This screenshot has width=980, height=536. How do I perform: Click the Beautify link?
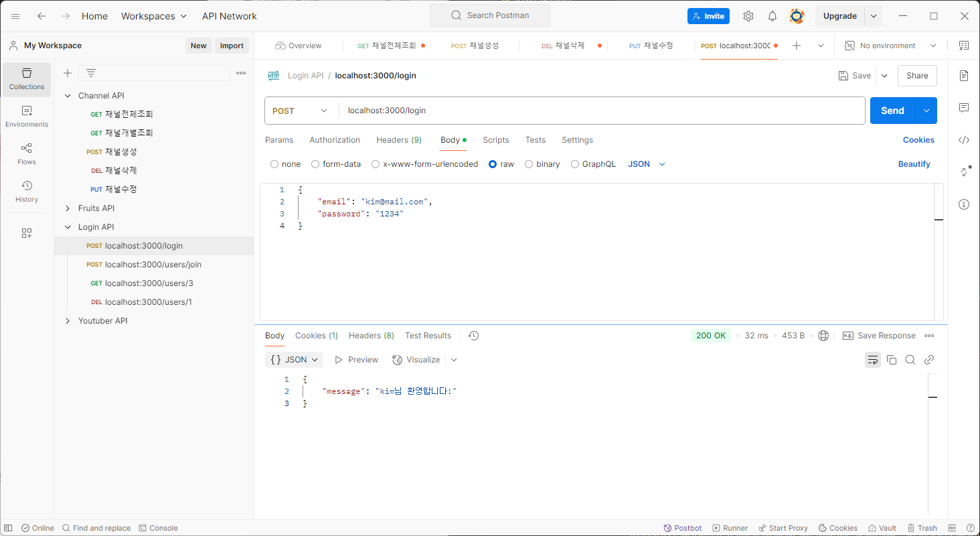tap(914, 164)
